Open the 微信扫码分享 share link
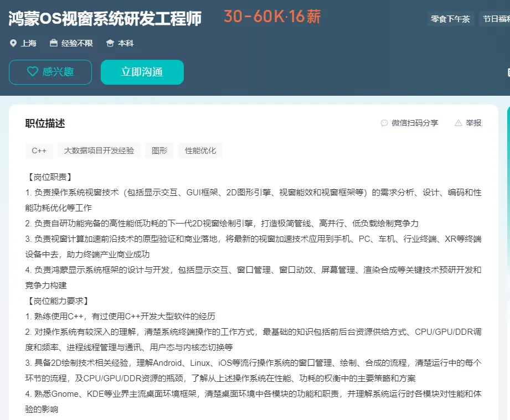This screenshot has width=510, height=420. [415, 123]
